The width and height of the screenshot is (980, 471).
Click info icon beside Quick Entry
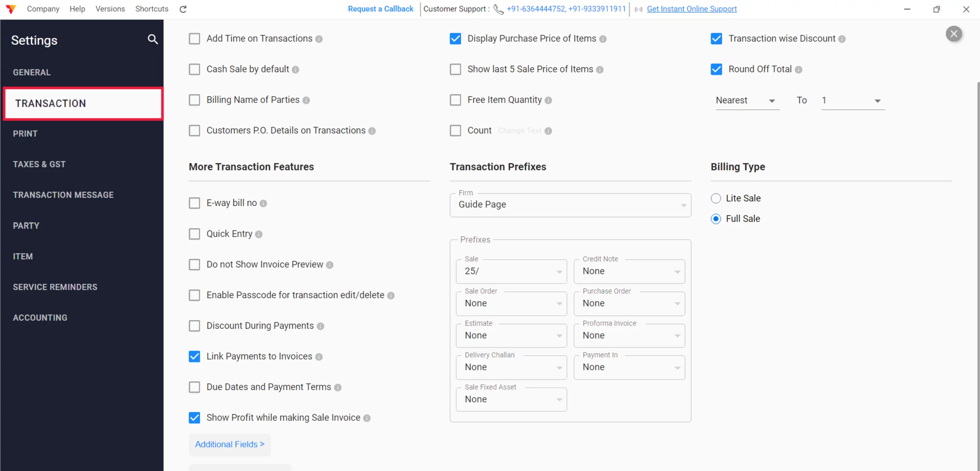[x=259, y=234]
